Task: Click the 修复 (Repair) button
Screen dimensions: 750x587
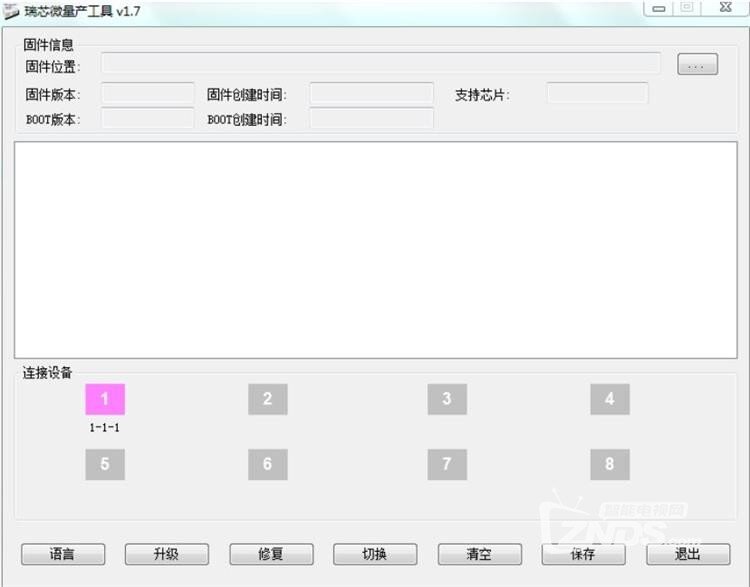Action: click(271, 554)
